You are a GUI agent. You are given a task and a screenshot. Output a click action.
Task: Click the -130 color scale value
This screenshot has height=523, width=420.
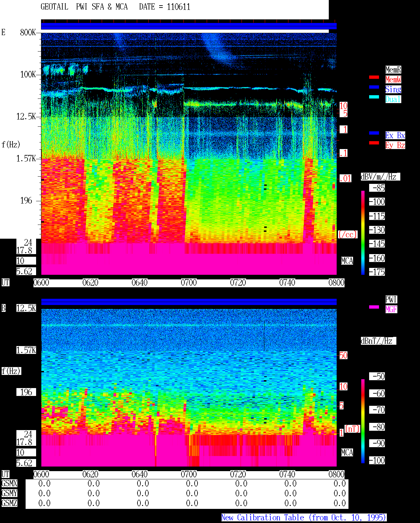coord(377,230)
